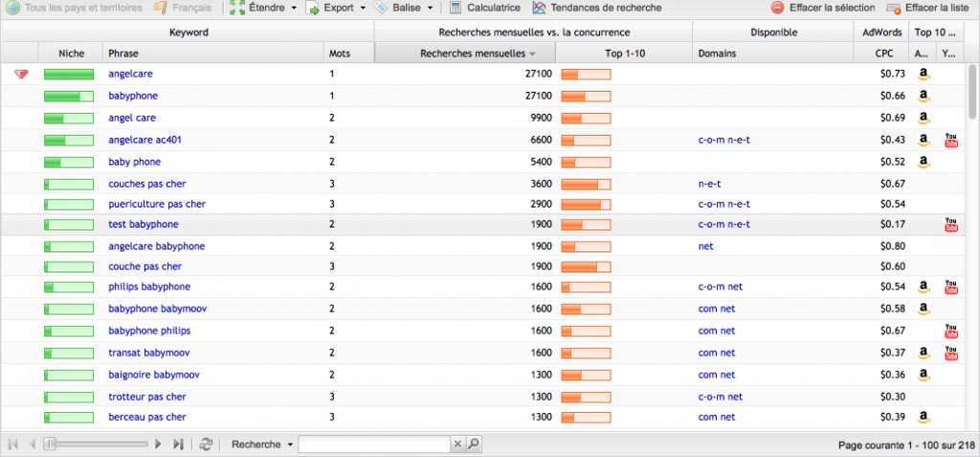Open the Recherche dropdown in footer

point(261,444)
